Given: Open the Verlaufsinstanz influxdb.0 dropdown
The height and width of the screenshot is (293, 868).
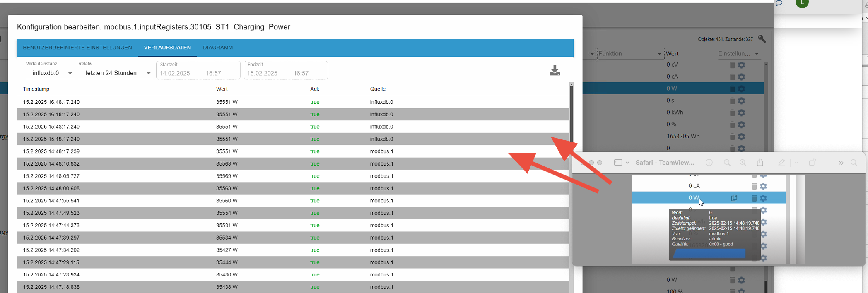Looking at the screenshot, I should [50, 73].
